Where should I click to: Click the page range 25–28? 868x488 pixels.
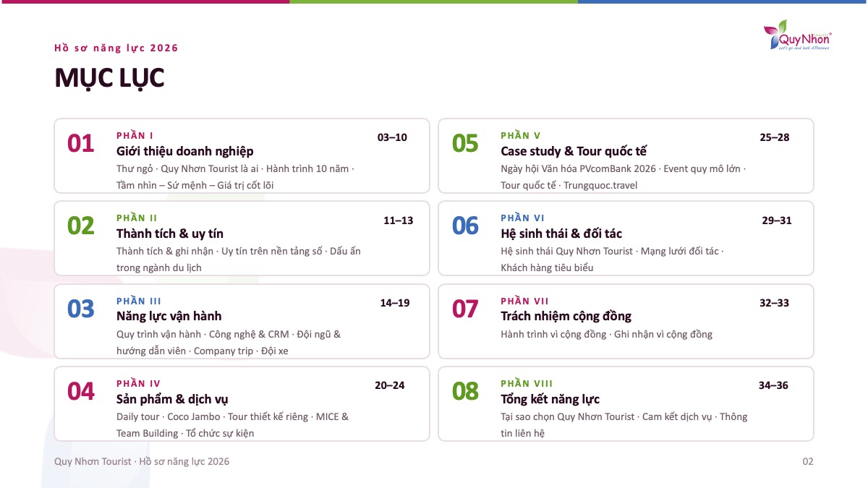coord(775,137)
